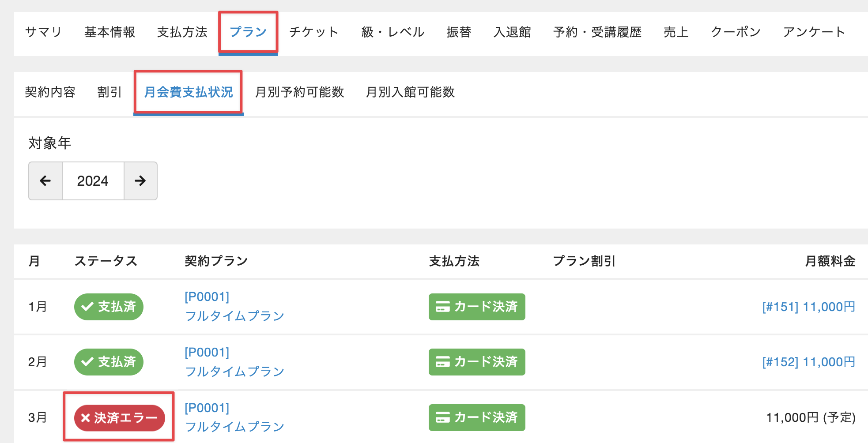The width and height of the screenshot is (868, 443).
Task: Click January's カード決済 payment badge
Action: tap(477, 307)
